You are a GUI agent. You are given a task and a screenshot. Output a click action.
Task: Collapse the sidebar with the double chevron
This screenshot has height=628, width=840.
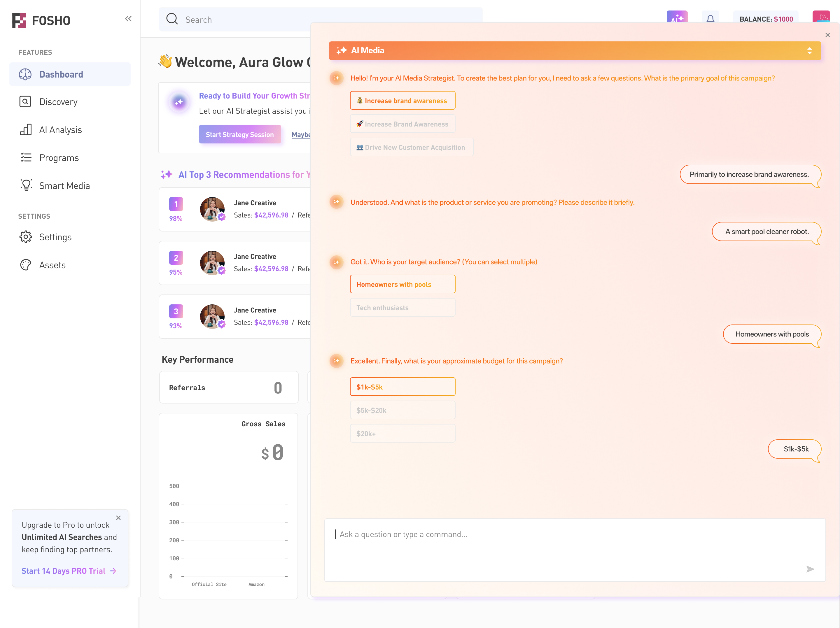[x=128, y=19]
